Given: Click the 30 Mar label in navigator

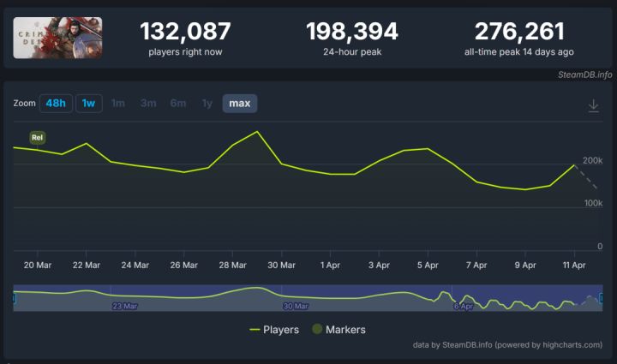Looking at the screenshot, I should pyautogui.click(x=296, y=306).
